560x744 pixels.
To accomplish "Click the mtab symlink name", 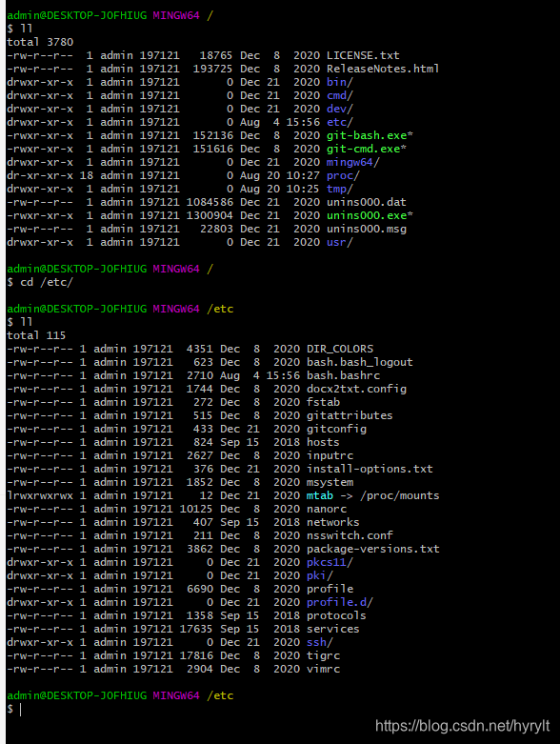I will (x=320, y=495).
